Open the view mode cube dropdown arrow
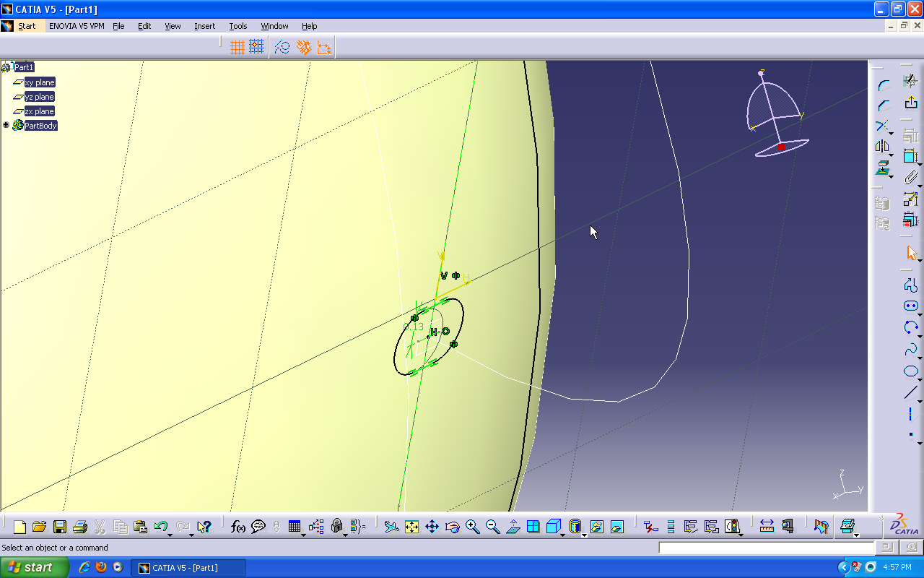The image size is (924, 578). pos(563,534)
